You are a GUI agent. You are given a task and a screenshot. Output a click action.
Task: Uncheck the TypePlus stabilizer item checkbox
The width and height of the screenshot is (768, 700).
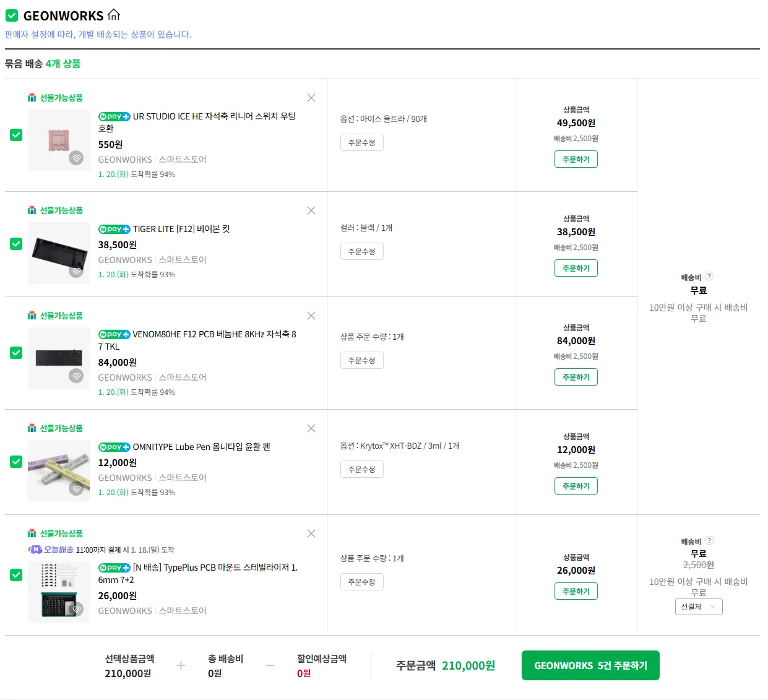[16, 575]
